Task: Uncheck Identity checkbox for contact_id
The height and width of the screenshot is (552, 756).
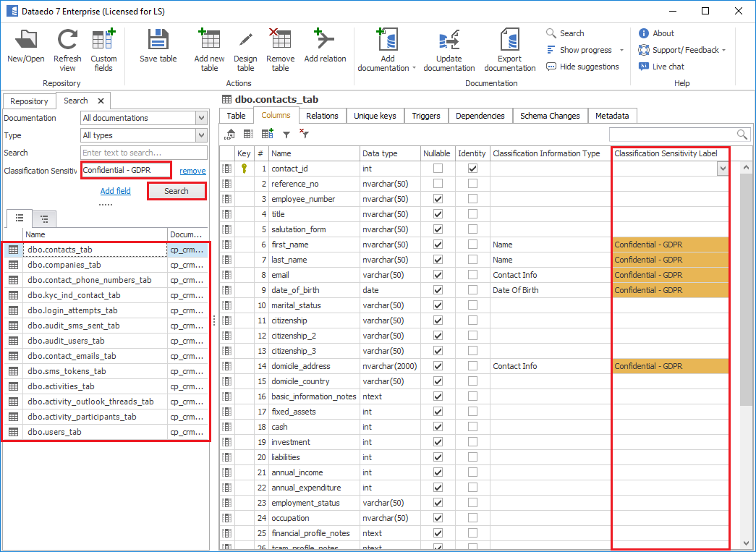Action: 472,169
